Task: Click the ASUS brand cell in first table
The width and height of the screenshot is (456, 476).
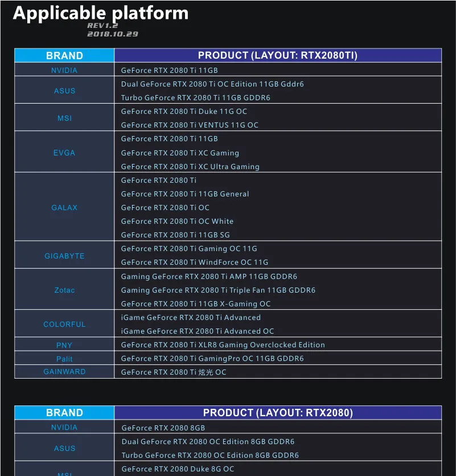Action: click(x=64, y=91)
